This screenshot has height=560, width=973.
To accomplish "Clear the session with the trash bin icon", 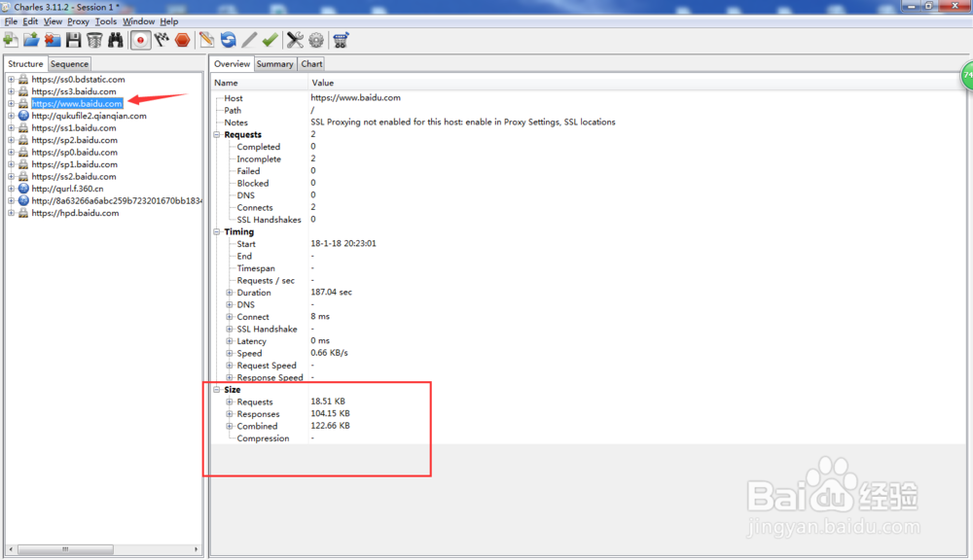I will (x=94, y=40).
